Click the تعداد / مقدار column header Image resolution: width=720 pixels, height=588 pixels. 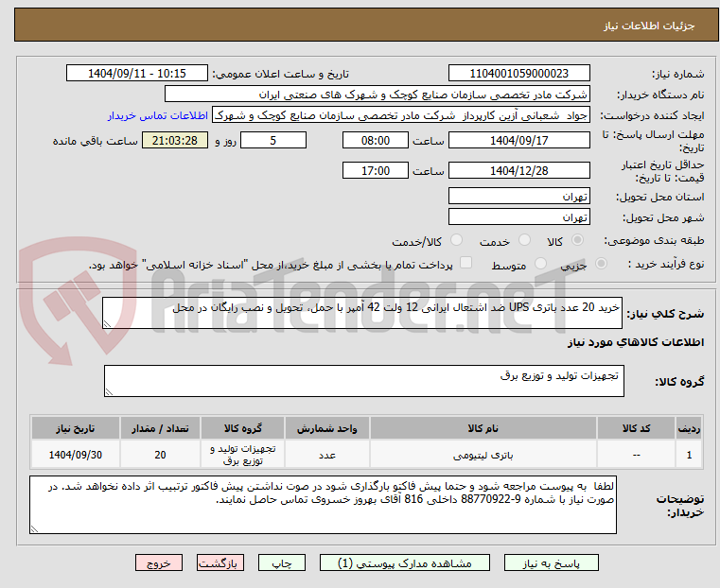click(160, 428)
